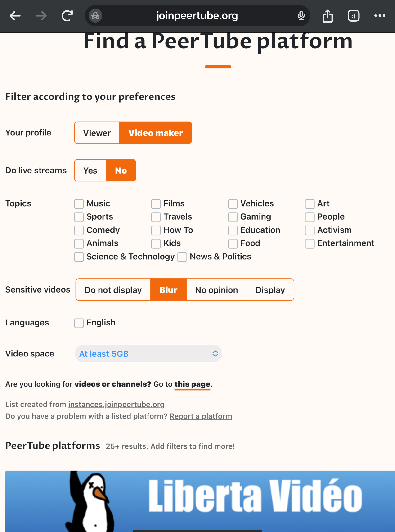Set sensitive videos to Do not display
395x532 pixels.
point(113,290)
